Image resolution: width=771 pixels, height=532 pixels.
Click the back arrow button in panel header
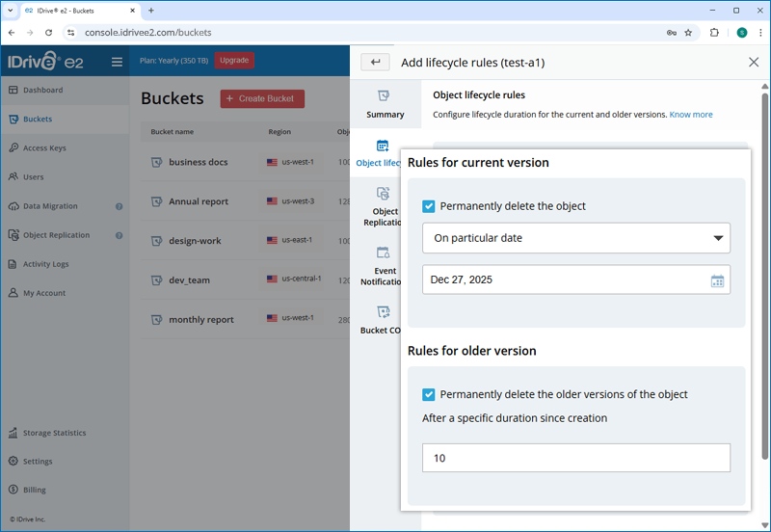[375, 62]
